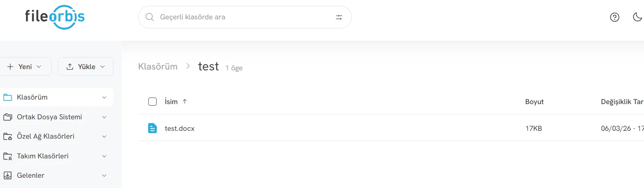The height and width of the screenshot is (188, 644).
Task: Open the Yeni dropdown button
Action: click(x=25, y=67)
